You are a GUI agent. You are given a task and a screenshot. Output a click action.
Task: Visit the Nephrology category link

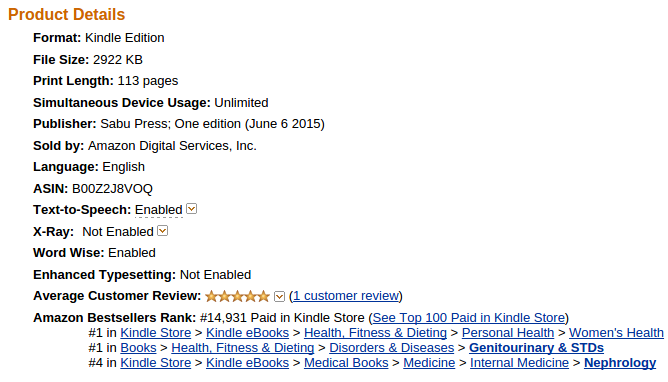tap(620, 363)
